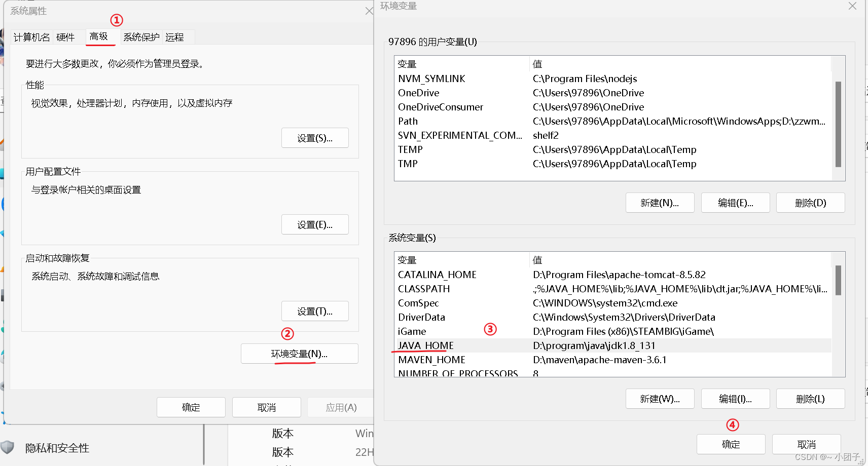Viewport: 868px width, 466px height.
Task: Click the user variables list scrollbar
Action: coord(838,124)
